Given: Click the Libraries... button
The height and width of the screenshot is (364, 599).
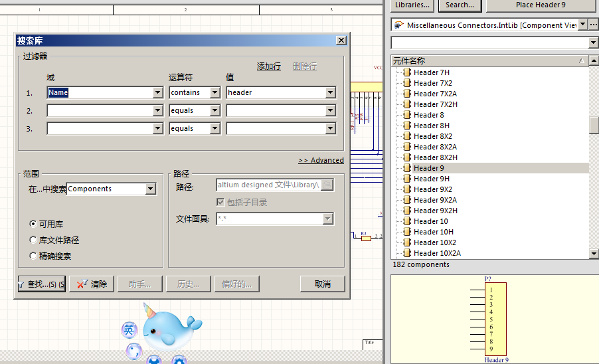Looking at the screenshot, I should (412, 5).
